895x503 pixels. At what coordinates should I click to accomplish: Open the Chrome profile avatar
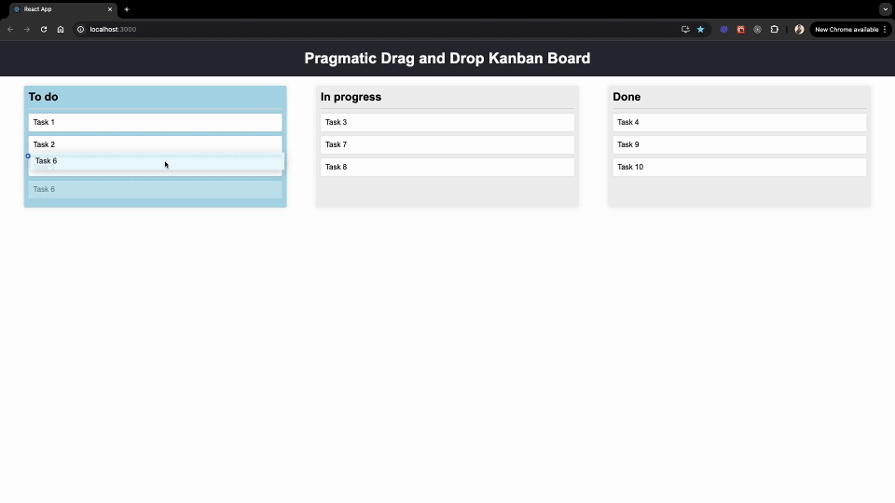pos(799,29)
